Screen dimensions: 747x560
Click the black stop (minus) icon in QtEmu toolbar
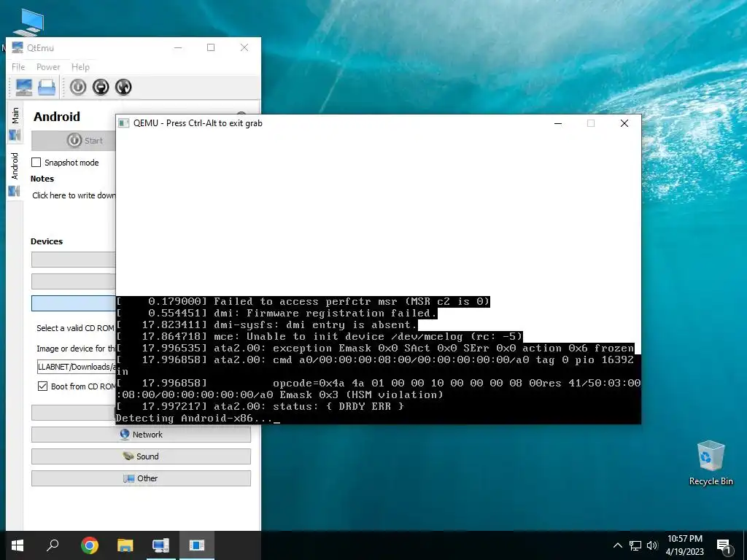coord(101,87)
